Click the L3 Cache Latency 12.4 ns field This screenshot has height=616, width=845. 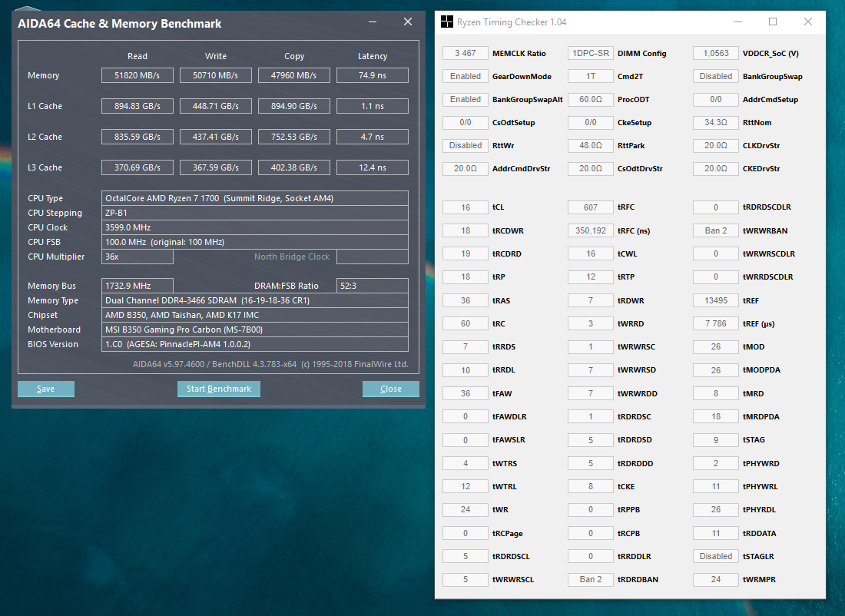pos(373,167)
